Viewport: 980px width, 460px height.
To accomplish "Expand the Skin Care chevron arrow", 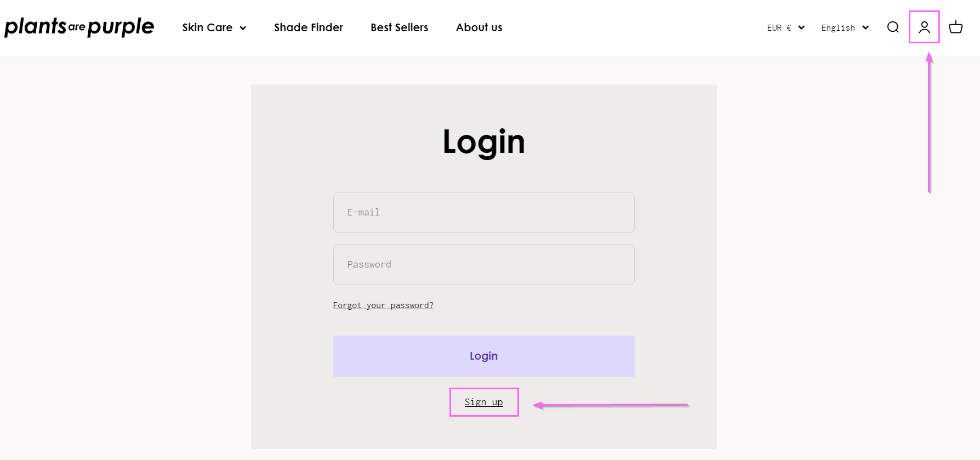I will tap(243, 28).
